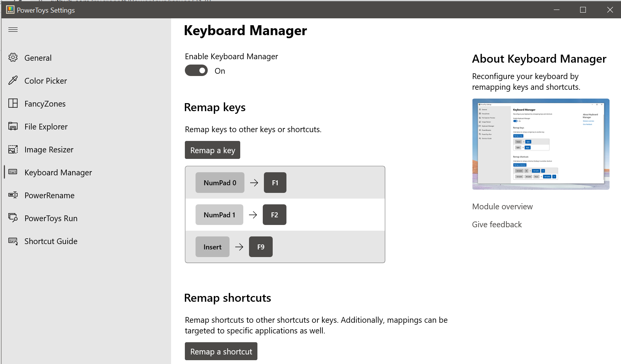Click the Keyboard Manager keyboard icon
Screen dimensions: 621x364
tap(13, 172)
